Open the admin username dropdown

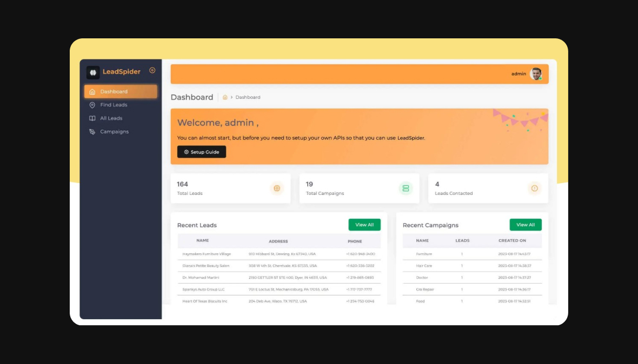(519, 74)
